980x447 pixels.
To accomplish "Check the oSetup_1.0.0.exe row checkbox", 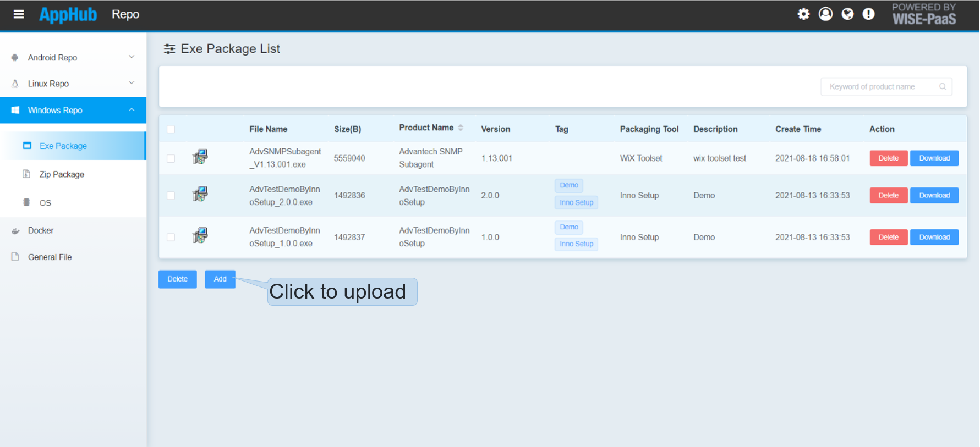I will pyautogui.click(x=171, y=237).
